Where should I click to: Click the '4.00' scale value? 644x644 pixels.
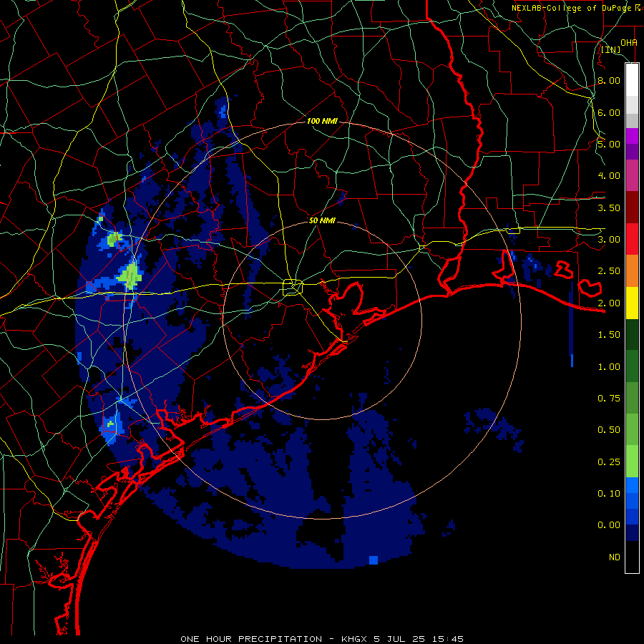tap(609, 176)
